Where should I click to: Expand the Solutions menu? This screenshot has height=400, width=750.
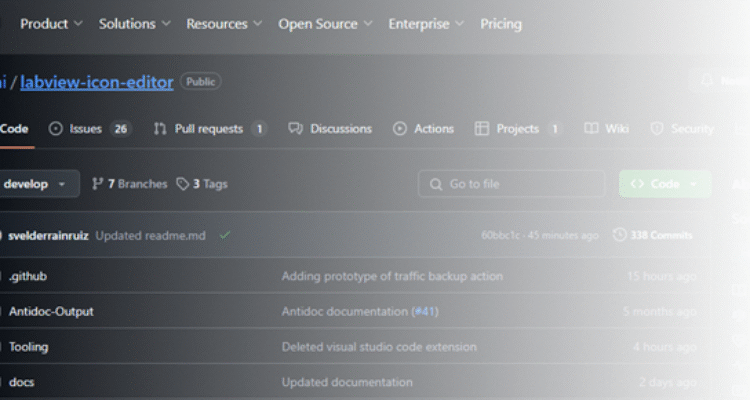click(x=134, y=24)
